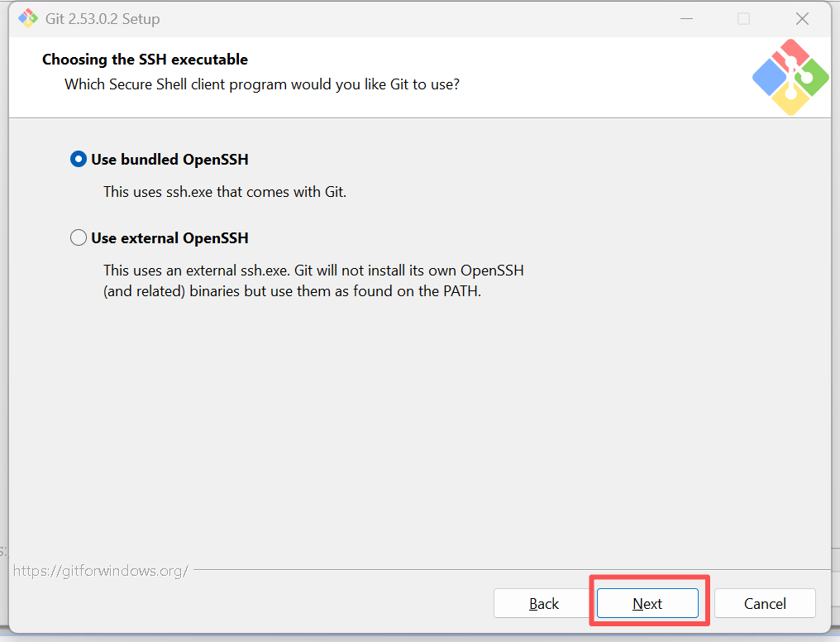840x642 pixels.
Task: Click the Choosing the SSH executable heading
Action: (x=146, y=59)
